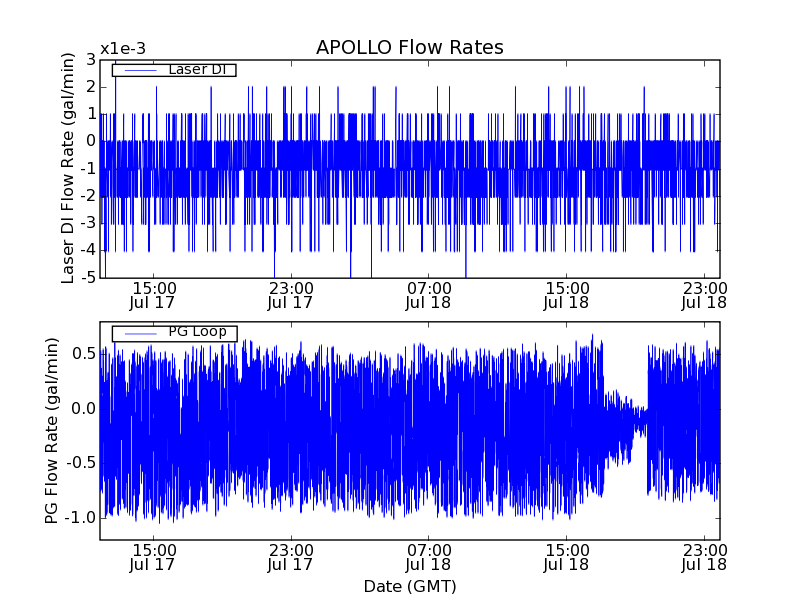800x600 pixels.
Task: Click '23:00 Jul 17' label under bottom plot
Action: coord(291,557)
